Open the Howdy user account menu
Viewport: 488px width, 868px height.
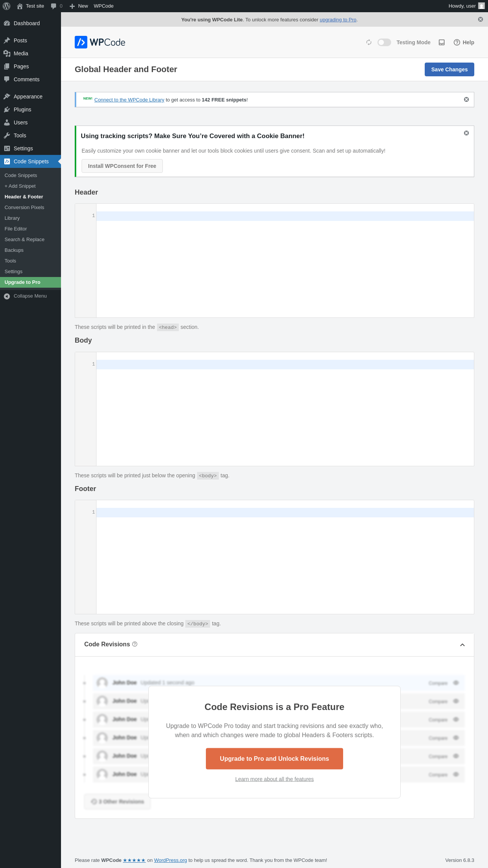tap(466, 6)
